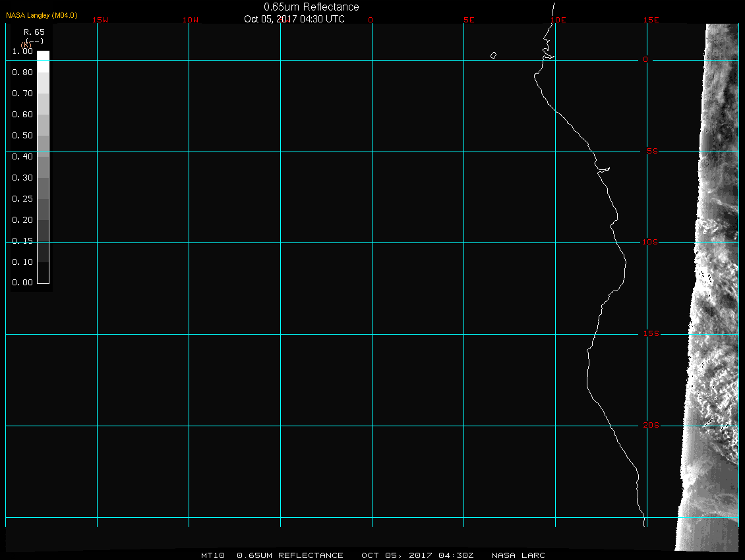Image resolution: width=745 pixels, height=560 pixels.
Task: Click the 0.30 colorbar label
Action: tap(22, 178)
